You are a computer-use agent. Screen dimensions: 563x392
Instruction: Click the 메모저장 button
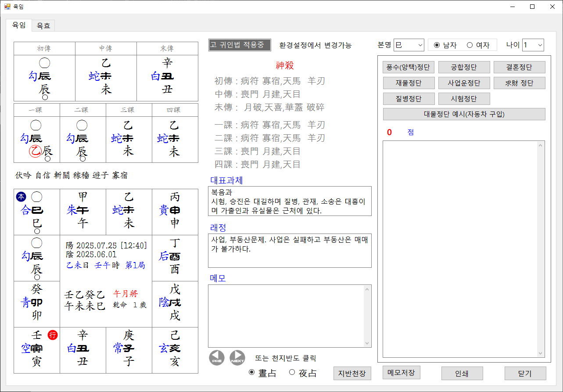(402, 372)
